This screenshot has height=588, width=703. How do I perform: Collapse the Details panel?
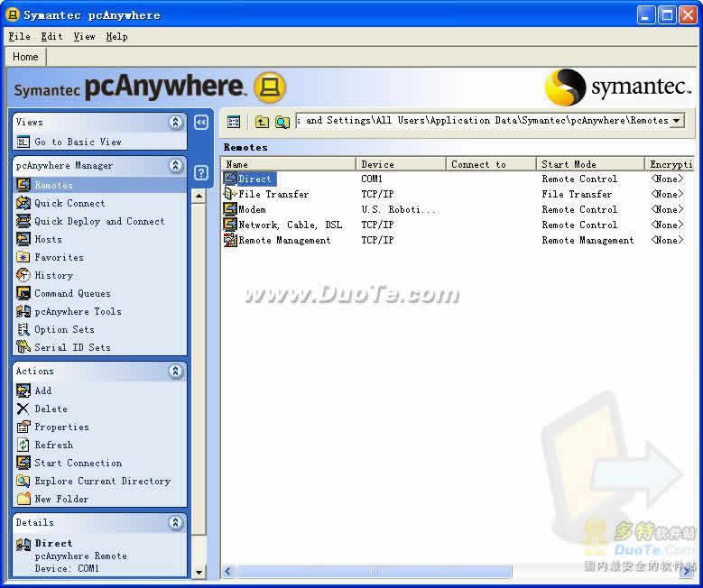176,522
